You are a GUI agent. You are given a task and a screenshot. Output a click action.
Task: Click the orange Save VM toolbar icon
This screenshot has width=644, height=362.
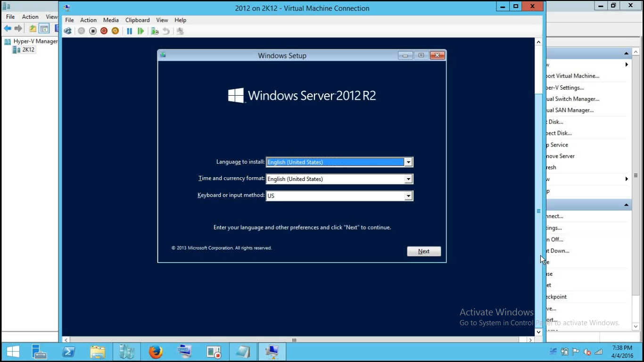click(x=115, y=31)
